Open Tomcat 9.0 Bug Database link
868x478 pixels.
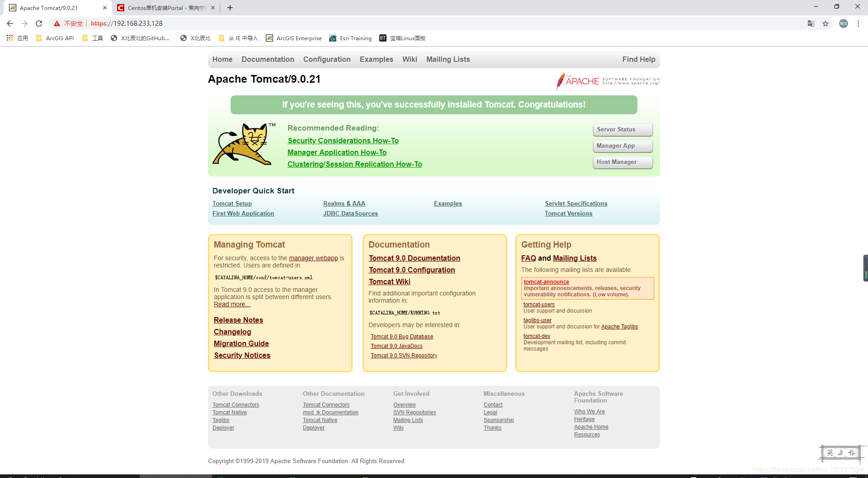402,337
